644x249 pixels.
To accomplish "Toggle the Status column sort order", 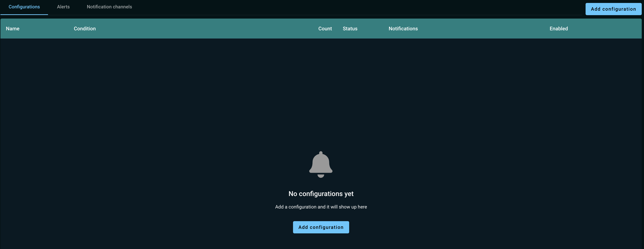I will [x=350, y=28].
